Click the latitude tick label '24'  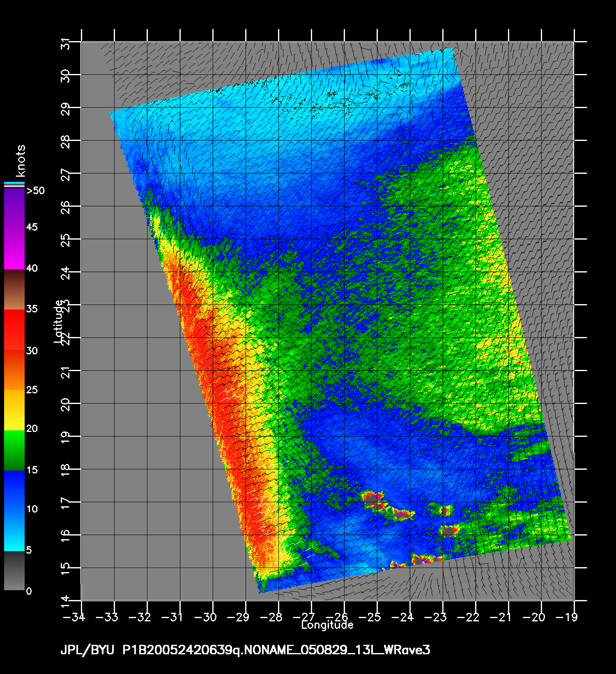tap(65, 274)
